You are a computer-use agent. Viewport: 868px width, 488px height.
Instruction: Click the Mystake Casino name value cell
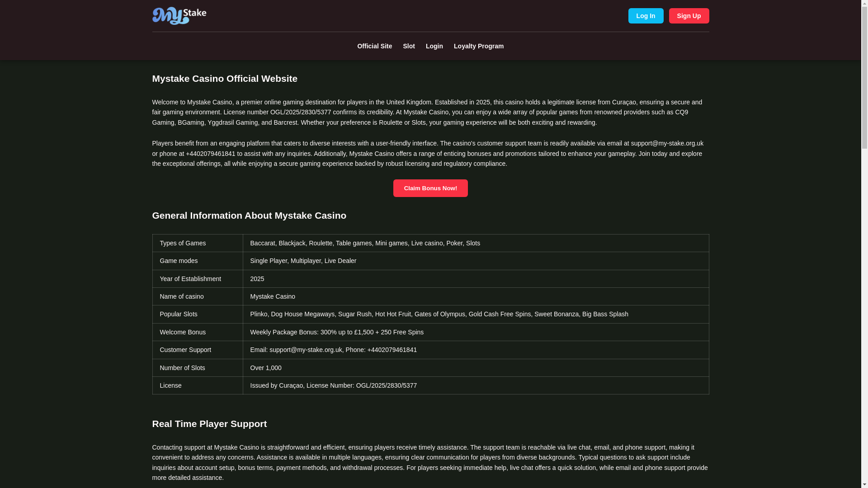(476, 296)
